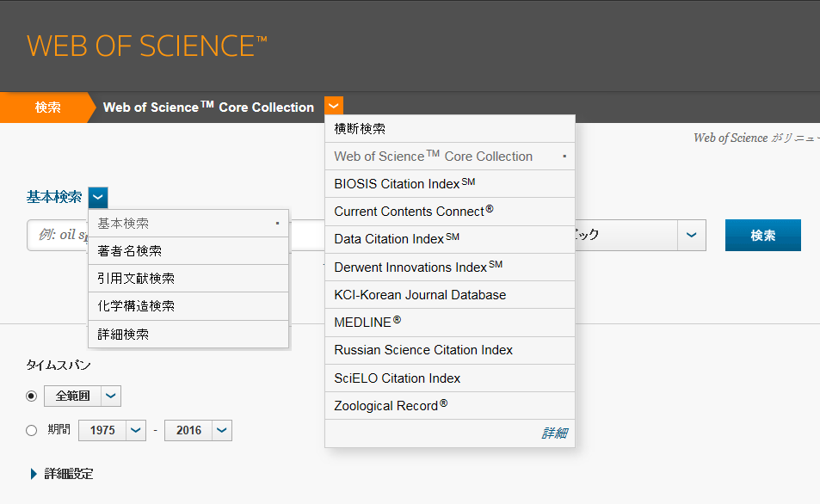Screen dimensions: 820x504
Task: Open the 全範囲 timespan dropdown
Action: pos(111,396)
